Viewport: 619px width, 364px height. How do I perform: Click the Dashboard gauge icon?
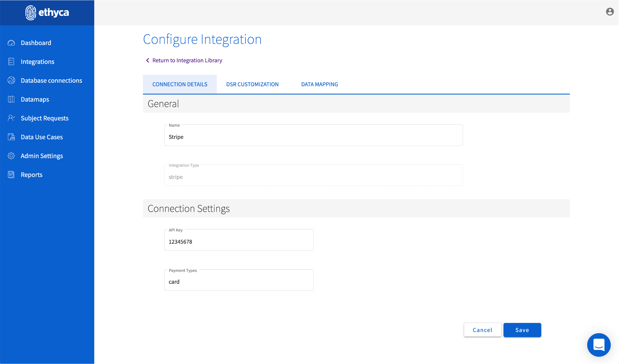(11, 43)
